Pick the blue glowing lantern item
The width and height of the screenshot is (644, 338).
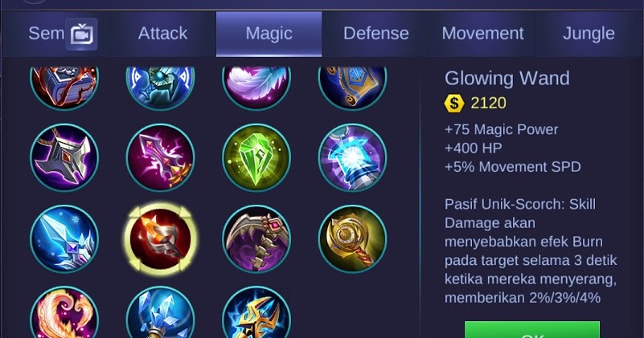point(352,158)
